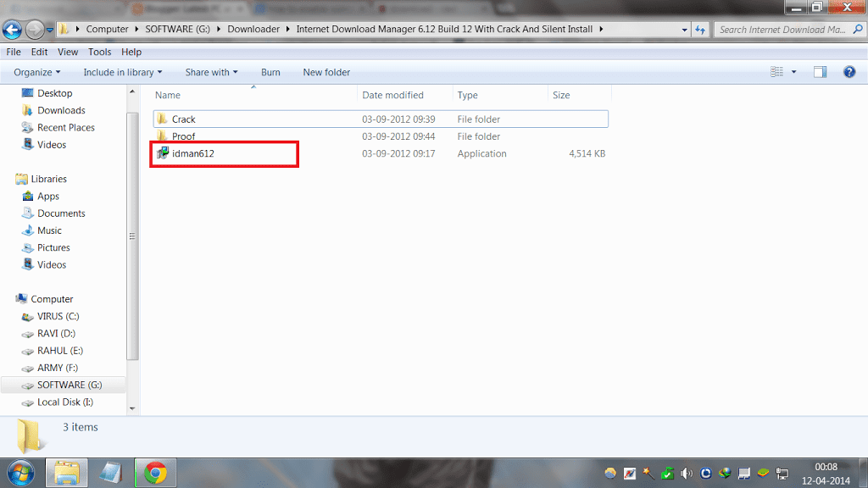
Task: Click the Forward navigation arrow
Action: pos(34,30)
